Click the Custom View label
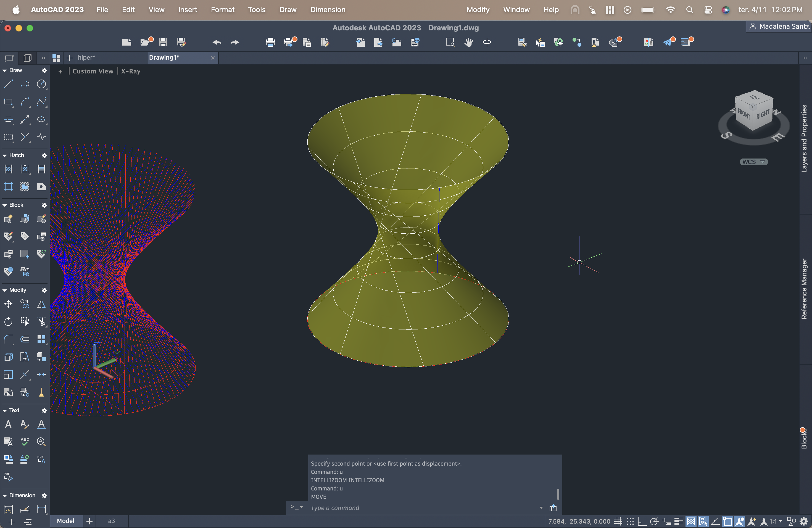 pos(93,71)
